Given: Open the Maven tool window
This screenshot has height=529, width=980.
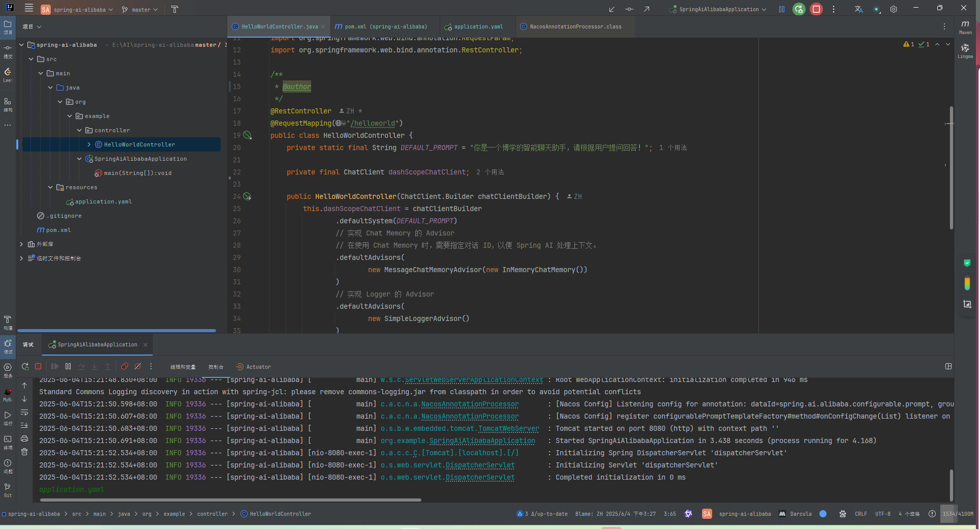Looking at the screenshot, I should pos(965,27).
